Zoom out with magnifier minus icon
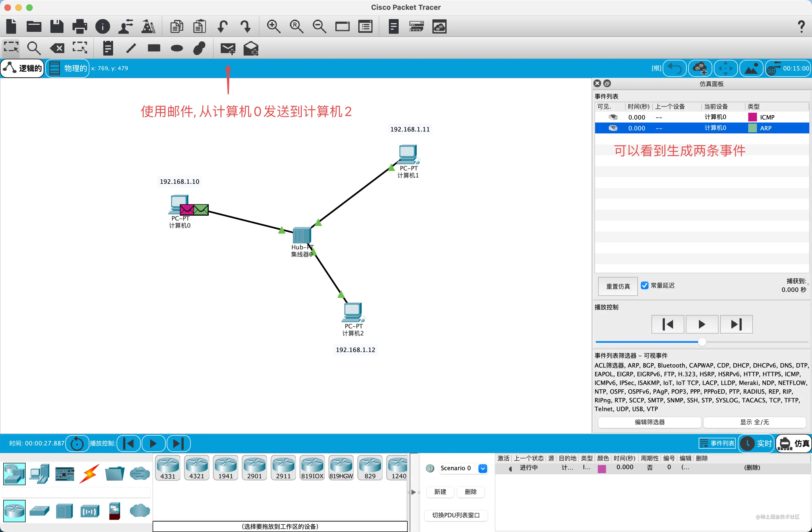The width and height of the screenshot is (812, 532). (x=319, y=26)
